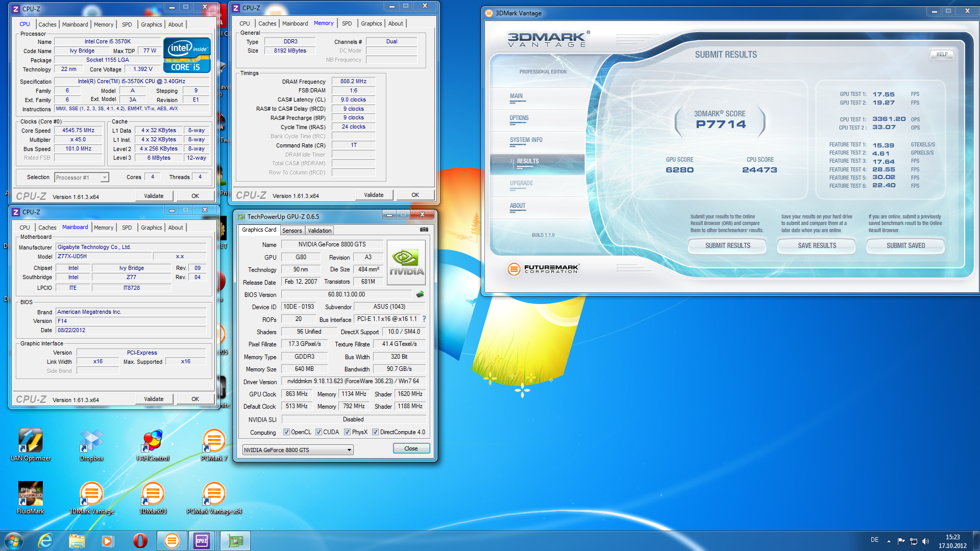Click the GPU-Z BIOS Version field
Screen dimensions: 980x551
346,294
